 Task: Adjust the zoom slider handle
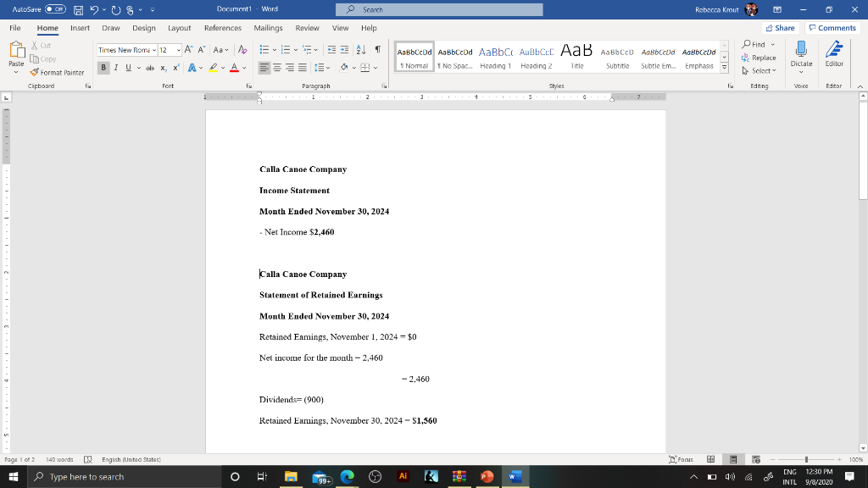(x=807, y=459)
